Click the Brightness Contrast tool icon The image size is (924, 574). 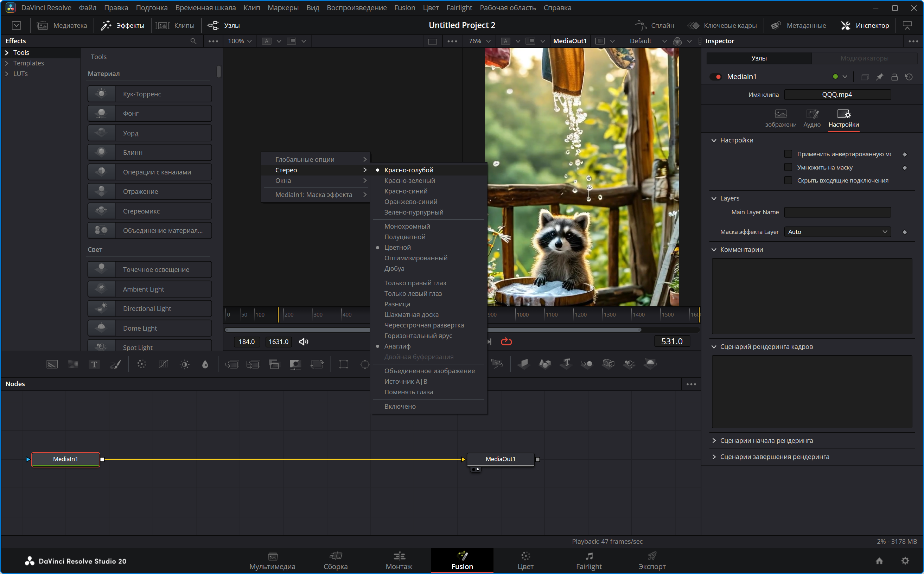point(185,364)
